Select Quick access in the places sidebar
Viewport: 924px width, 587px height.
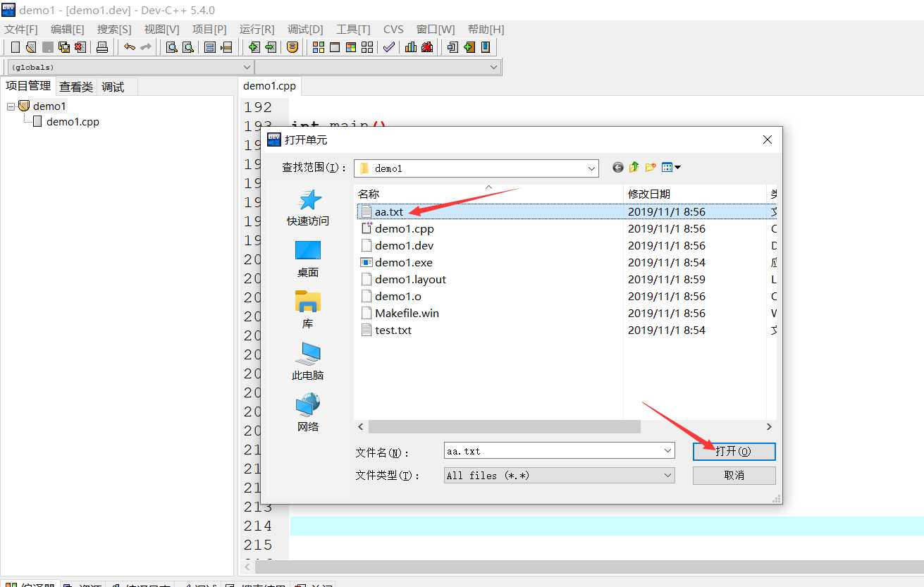coord(308,208)
